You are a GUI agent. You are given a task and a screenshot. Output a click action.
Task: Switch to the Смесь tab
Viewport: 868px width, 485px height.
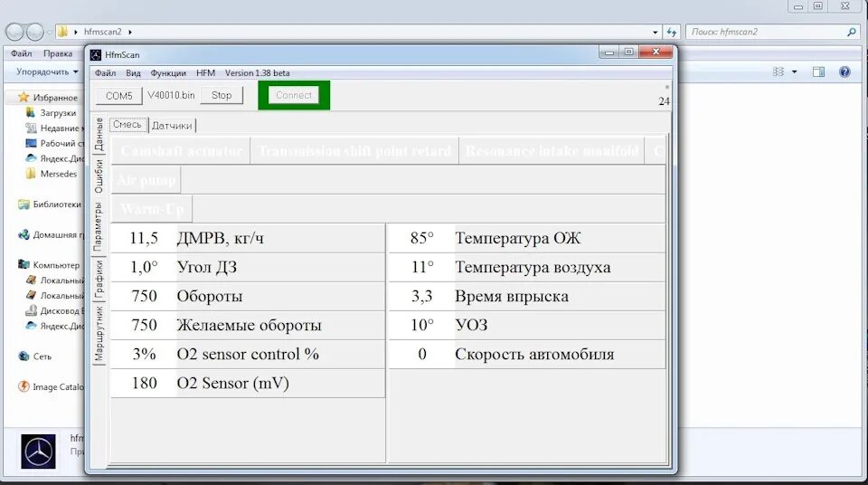pyautogui.click(x=127, y=125)
